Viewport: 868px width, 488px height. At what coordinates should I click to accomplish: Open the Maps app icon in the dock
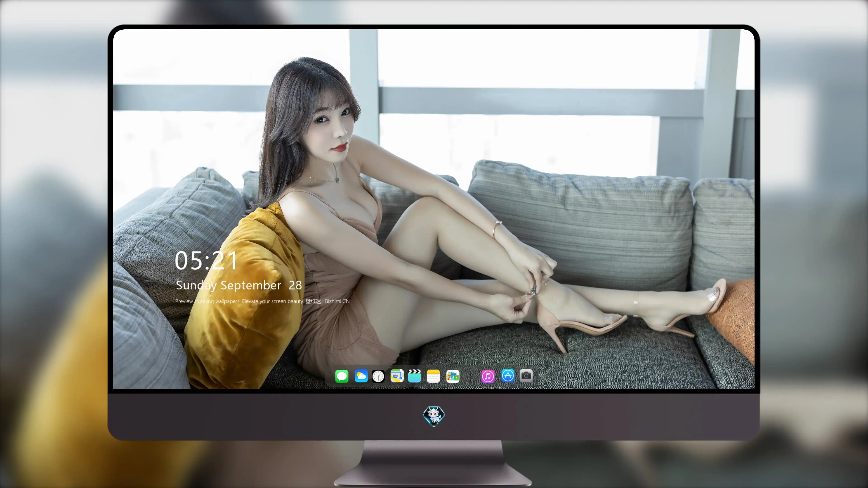pos(397,376)
